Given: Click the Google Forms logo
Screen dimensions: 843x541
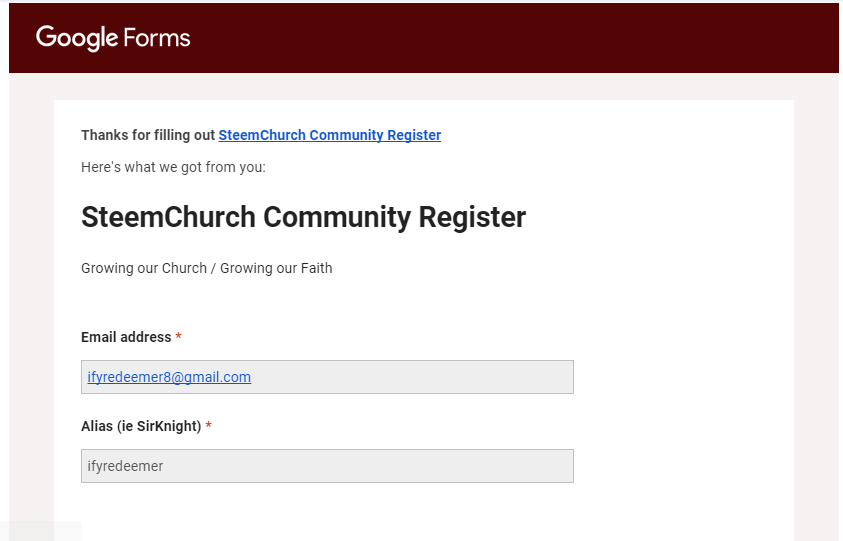Looking at the screenshot, I should (113, 38).
